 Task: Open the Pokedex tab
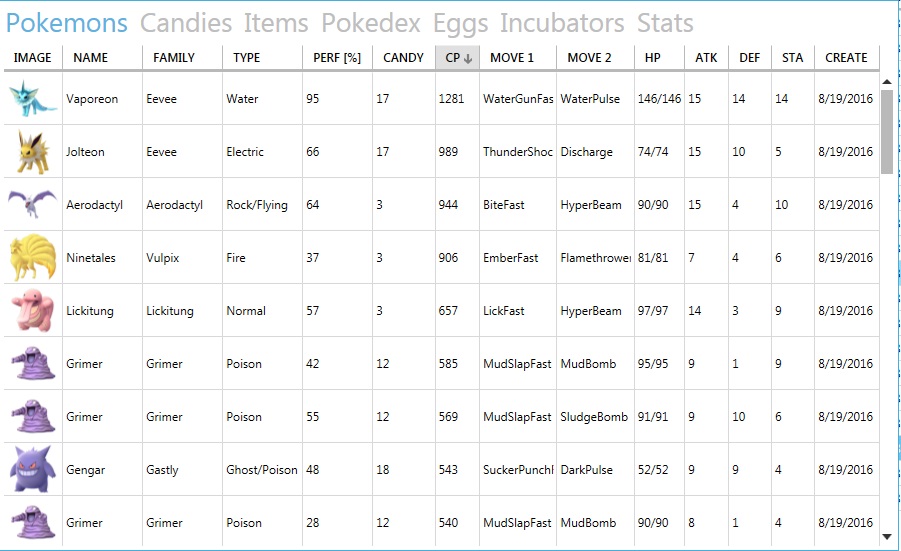[x=371, y=23]
